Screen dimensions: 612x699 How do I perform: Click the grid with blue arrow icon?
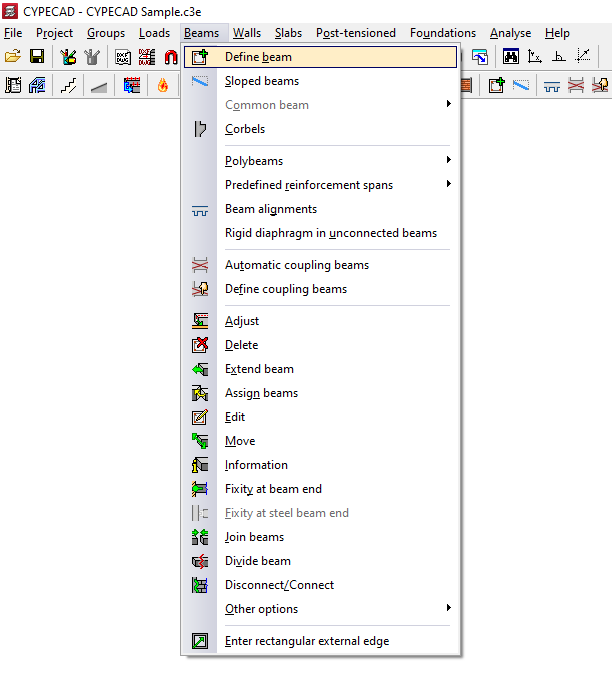(131, 85)
